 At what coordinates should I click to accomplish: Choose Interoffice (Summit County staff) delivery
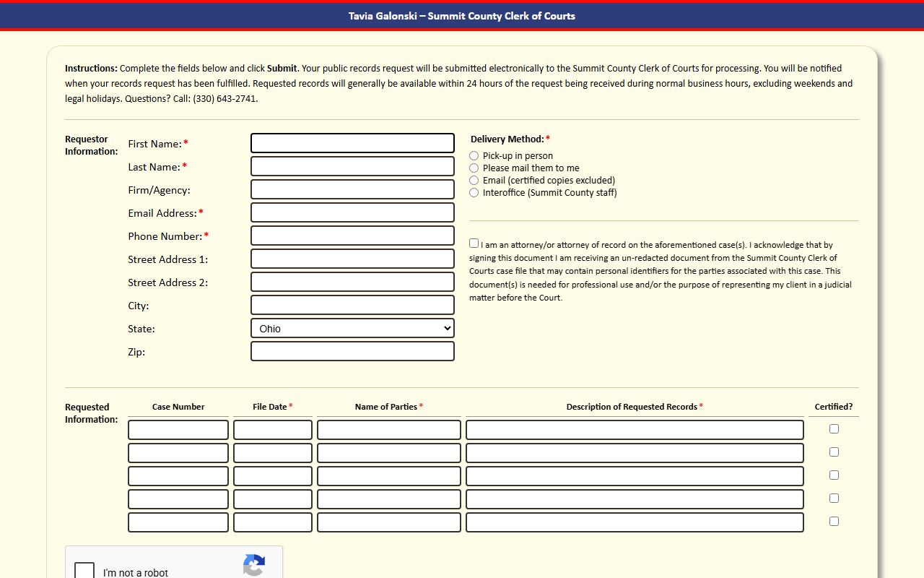(474, 193)
